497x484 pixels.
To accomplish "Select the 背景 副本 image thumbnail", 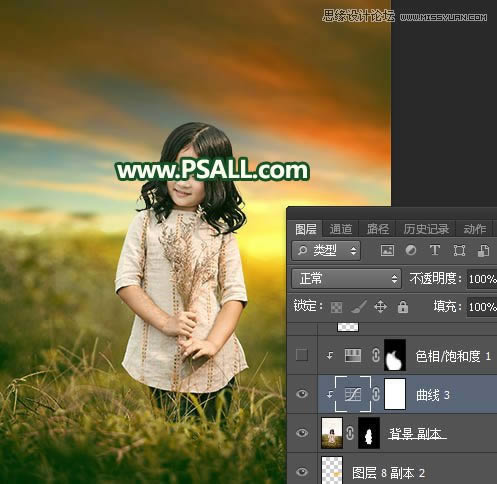I will click(332, 433).
